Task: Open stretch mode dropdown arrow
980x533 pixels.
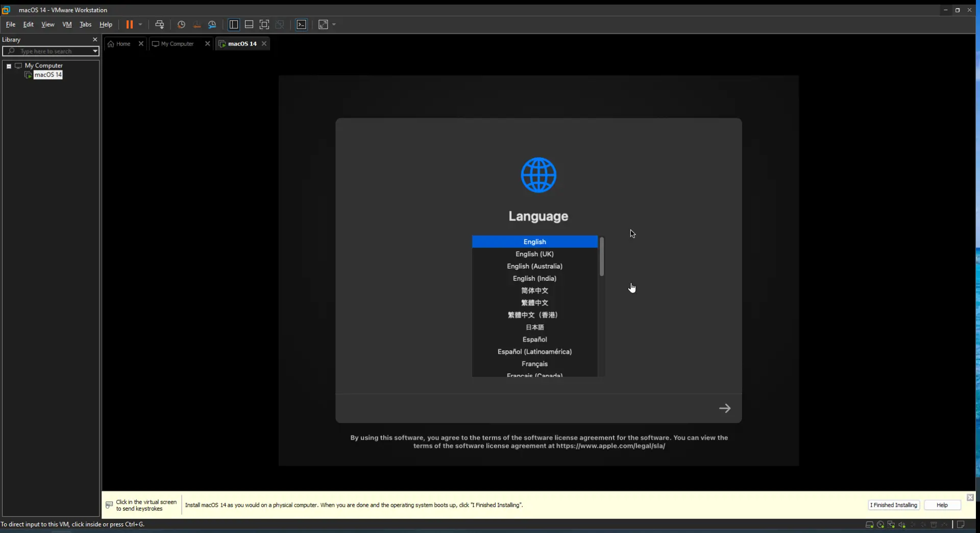Action: tap(334, 25)
